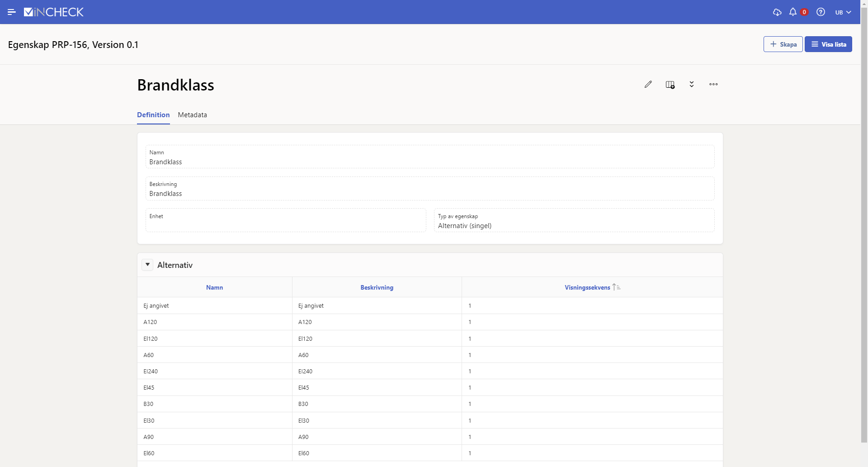
Task: Click the InCheck logo
Action: point(54,12)
